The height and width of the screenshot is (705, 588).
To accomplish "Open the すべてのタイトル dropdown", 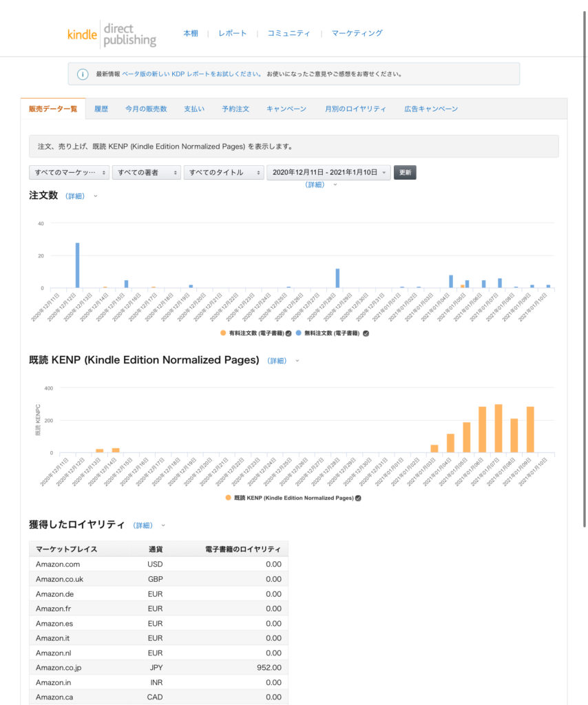I will point(224,172).
